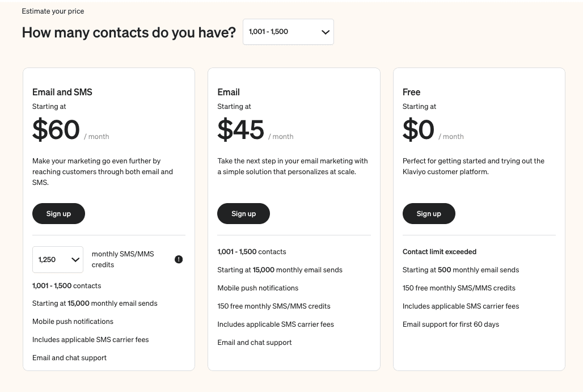This screenshot has width=583, height=392.
Task: Select the Free plan card title
Action: 411,92
